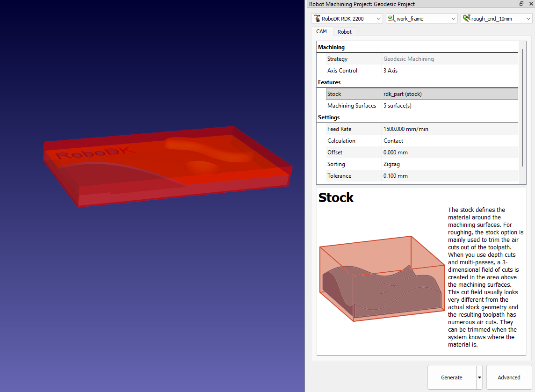Float the Robot Machining Project panel
Viewport: 535px width, 392px height.
(521, 4)
